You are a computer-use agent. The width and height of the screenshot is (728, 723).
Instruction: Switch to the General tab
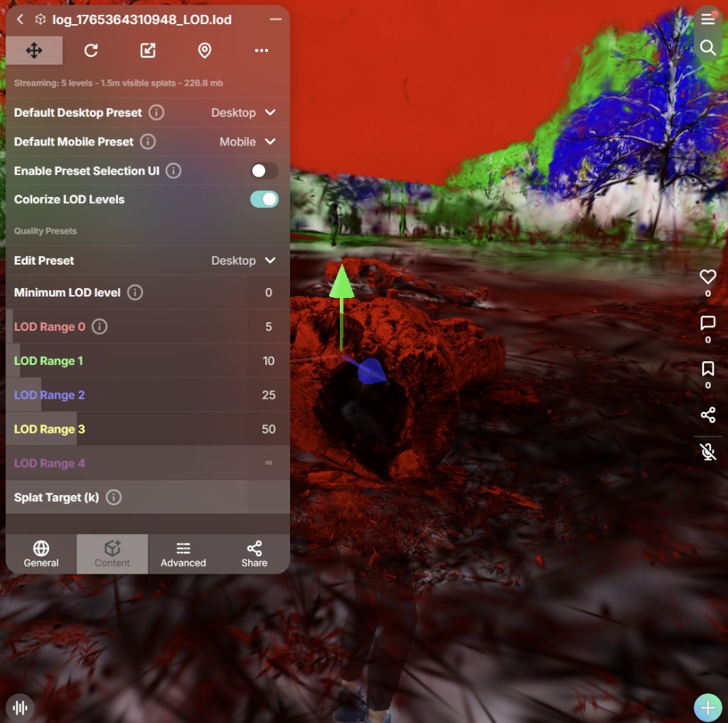pyautogui.click(x=41, y=554)
